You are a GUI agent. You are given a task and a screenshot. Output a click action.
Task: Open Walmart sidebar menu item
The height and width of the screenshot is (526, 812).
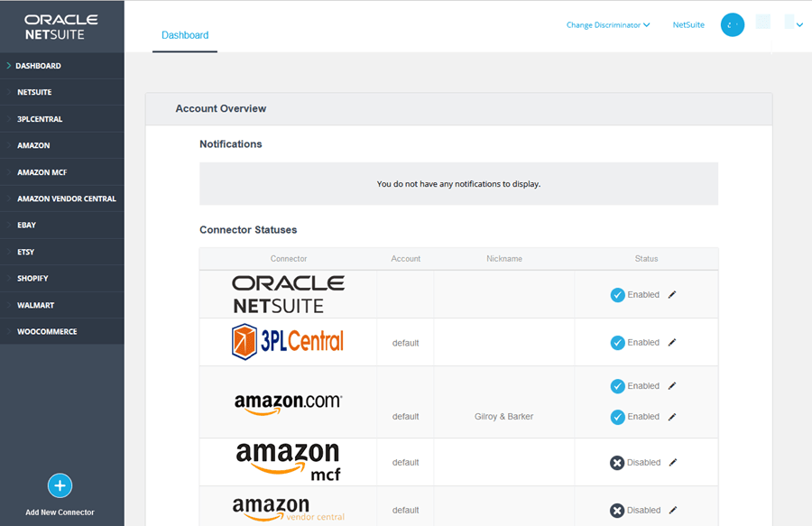pos(62,306)
